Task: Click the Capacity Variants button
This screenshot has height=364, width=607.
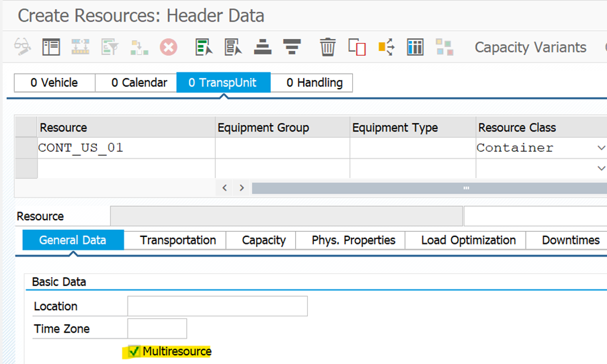Action: (x=530, y=47)
